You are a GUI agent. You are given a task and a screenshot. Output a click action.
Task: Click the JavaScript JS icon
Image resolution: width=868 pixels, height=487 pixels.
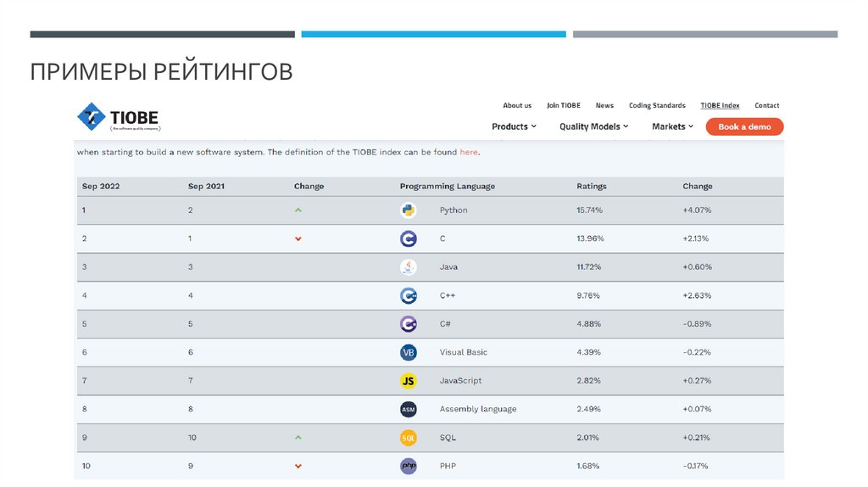[x=409, y=381]
